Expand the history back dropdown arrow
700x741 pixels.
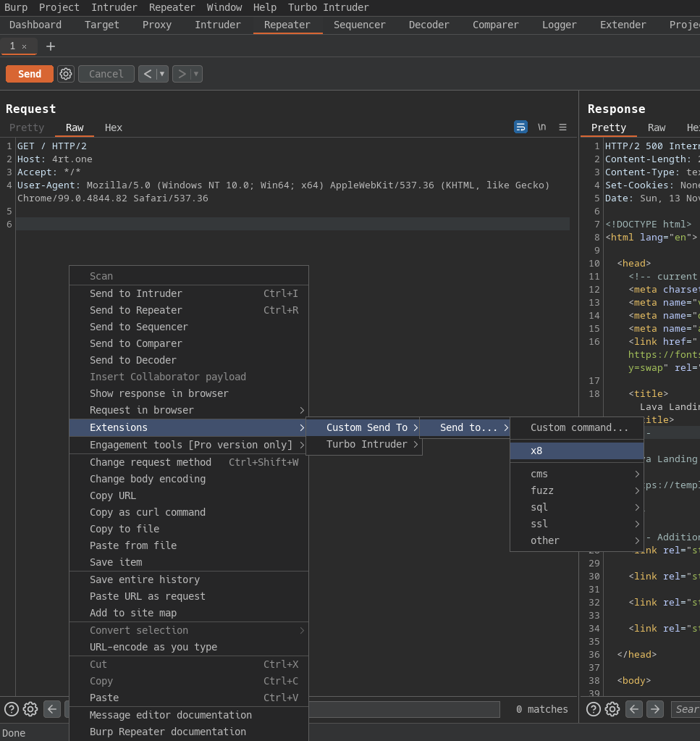click(x=162, y=74)
